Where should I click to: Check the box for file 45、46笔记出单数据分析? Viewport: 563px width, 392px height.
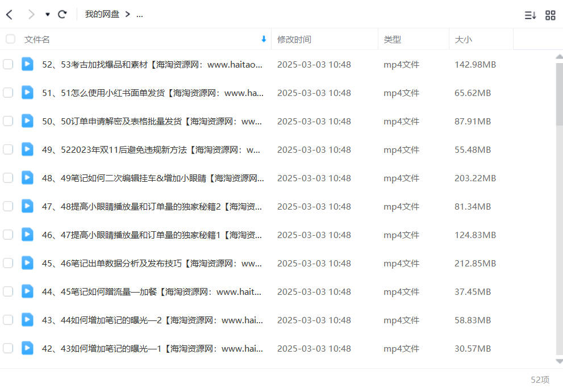pyautogui.click(x=8, y=263)
